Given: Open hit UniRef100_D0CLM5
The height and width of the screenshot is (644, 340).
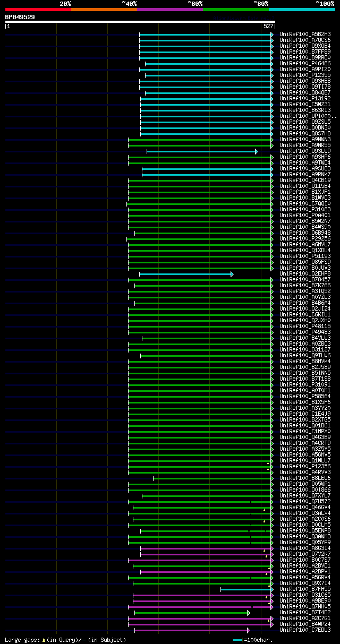Looking at the screenshot, I should pos(305,525).
